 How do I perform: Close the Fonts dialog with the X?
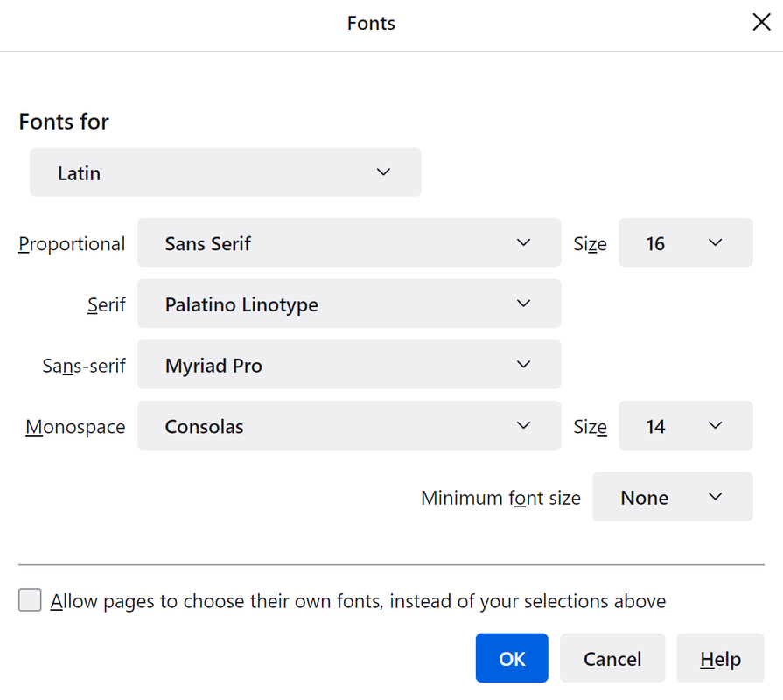click(x=761, y=22)
